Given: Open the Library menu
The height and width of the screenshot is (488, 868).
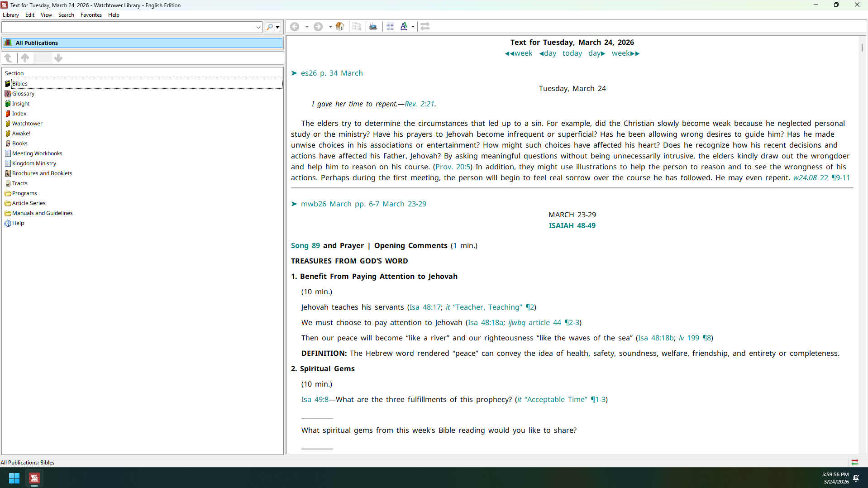Looking at the screenshot, I should pos(11,15).
